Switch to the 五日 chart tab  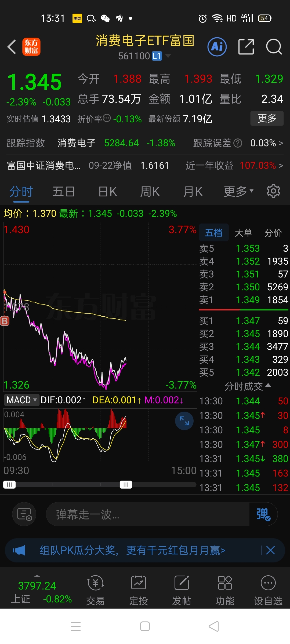[64, 192]
